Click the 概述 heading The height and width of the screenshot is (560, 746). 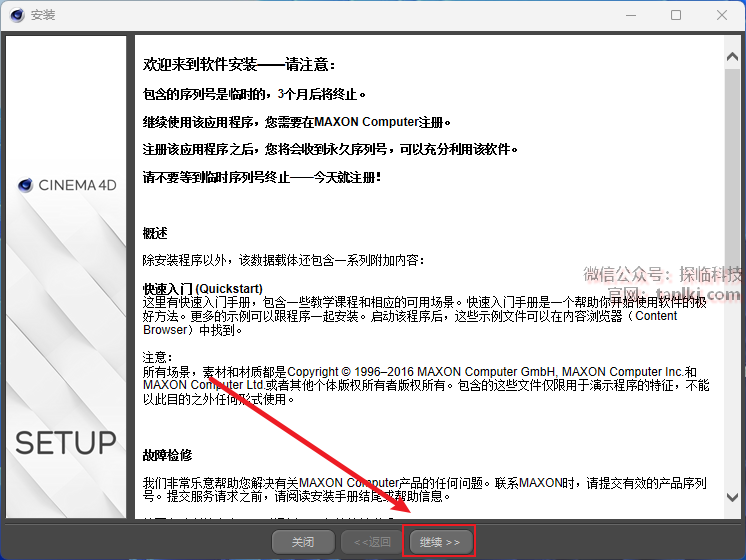[x=155, y=233]
